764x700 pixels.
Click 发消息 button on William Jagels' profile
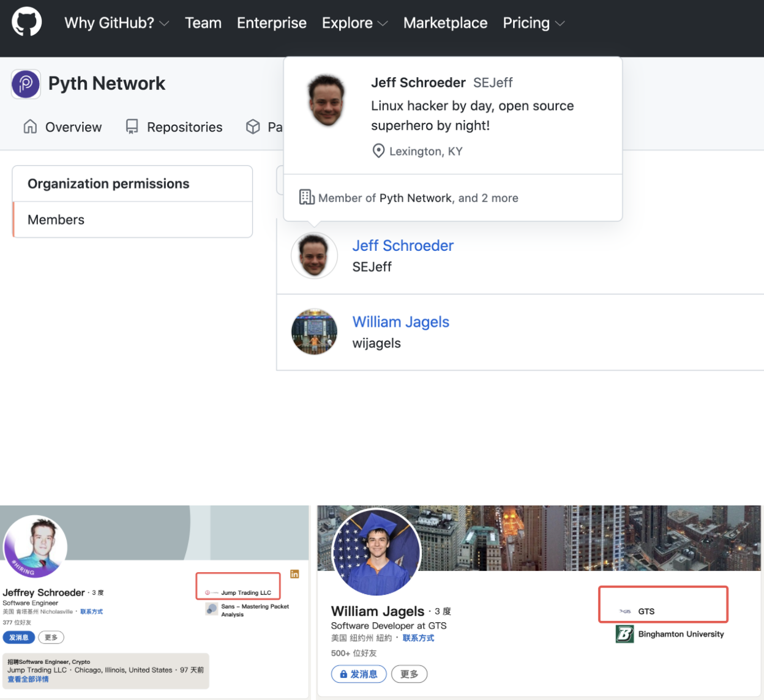coord(359,674)
